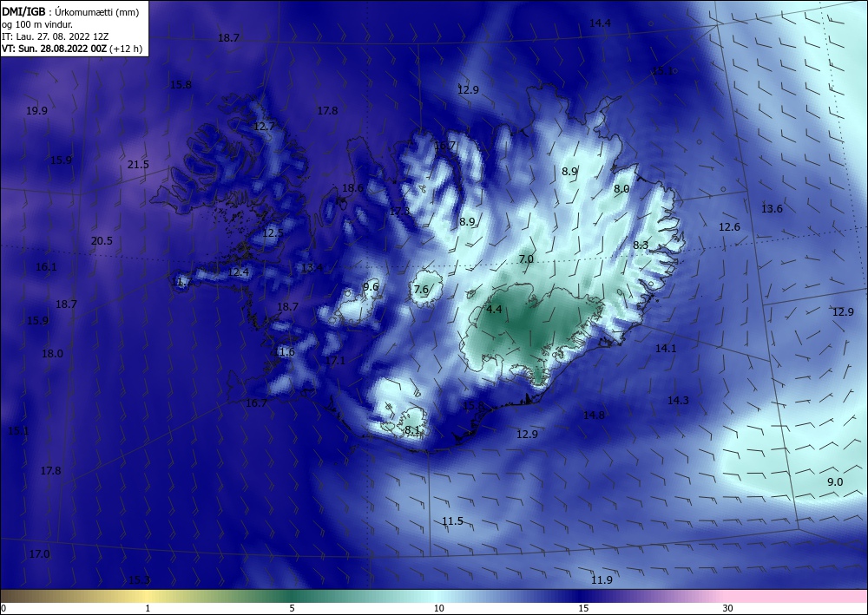Viewport: 868px width, 615px height.
Task: Click the valid time 'VT: Sun. 28.08.2022 00Z'
Action: pyautogui.click(x=54, y=49)
